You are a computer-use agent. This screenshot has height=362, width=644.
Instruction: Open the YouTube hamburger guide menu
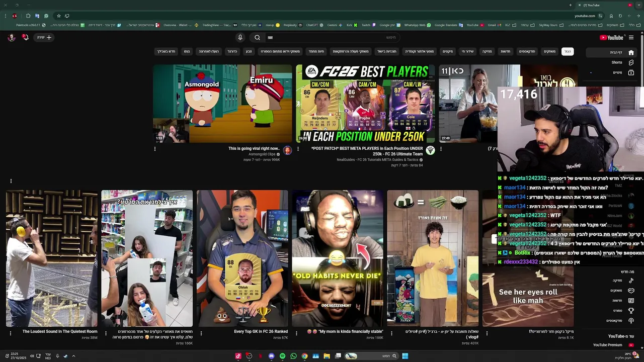(631, 37)
